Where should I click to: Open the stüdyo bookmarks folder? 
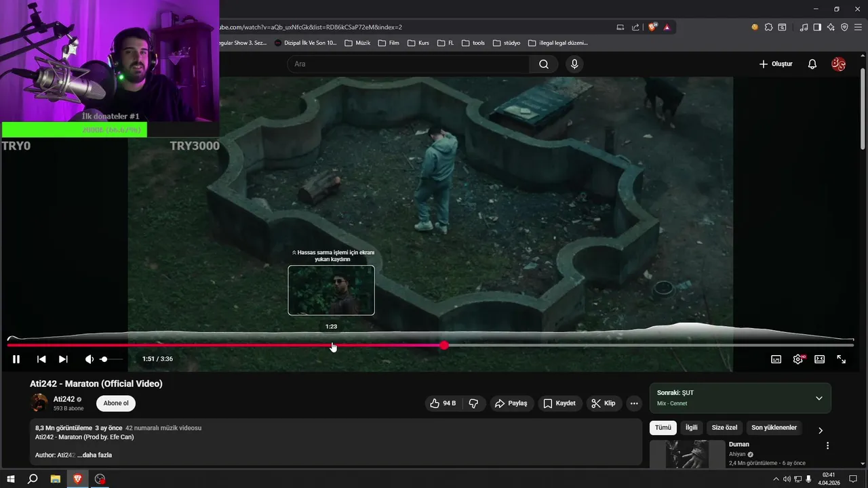pos(506,43)
